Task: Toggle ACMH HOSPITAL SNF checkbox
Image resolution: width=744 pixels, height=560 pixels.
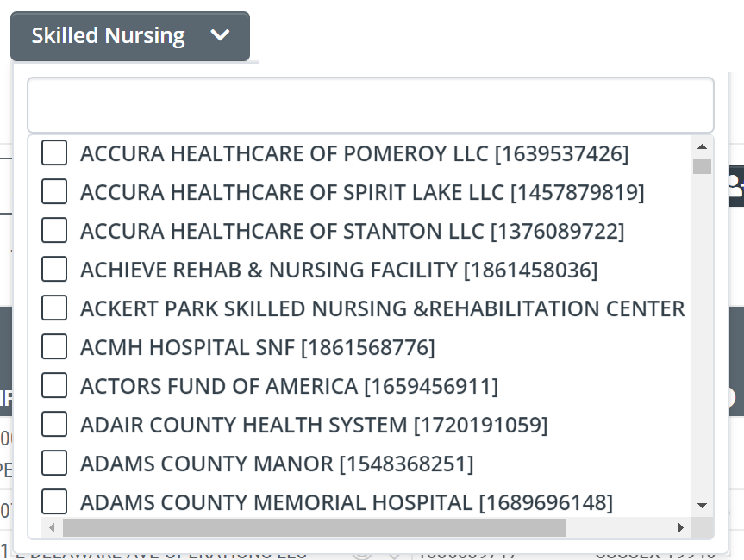Action: pos(54,346)
